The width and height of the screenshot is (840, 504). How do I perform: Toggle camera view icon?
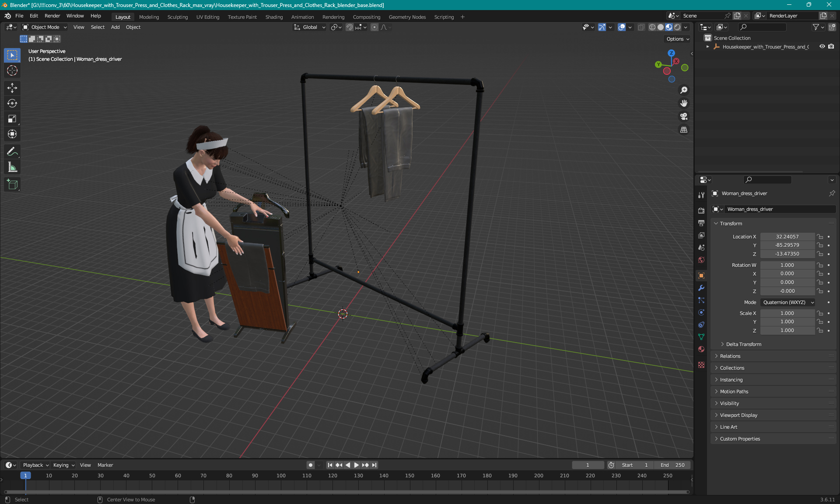tap(683, 116)
